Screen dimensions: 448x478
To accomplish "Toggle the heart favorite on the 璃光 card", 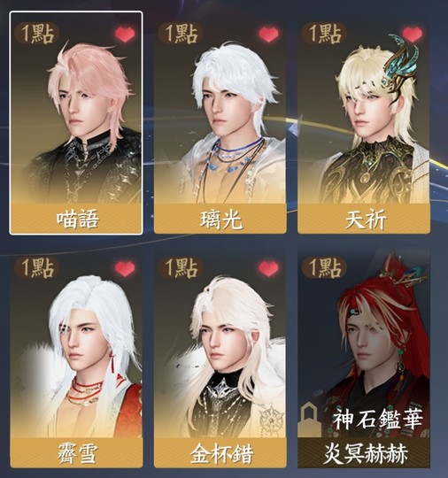I will coord(268,35).
